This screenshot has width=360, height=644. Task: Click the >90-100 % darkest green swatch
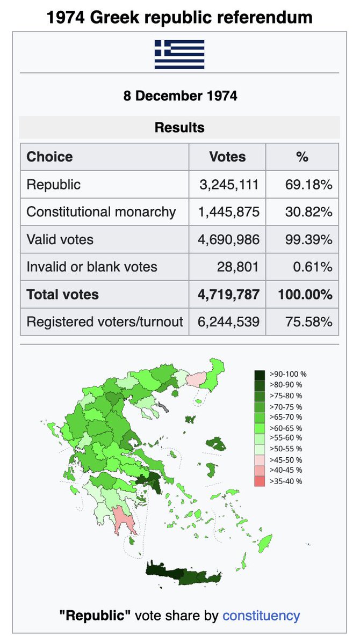260,374
